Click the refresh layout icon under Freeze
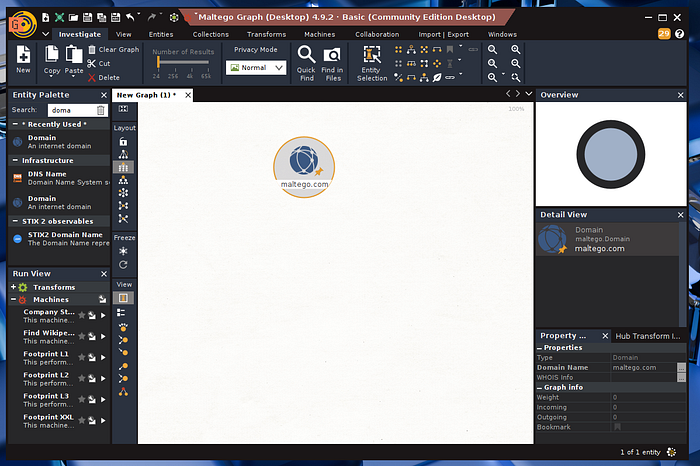Screen dimensions: 700x466 coord(123,265)
